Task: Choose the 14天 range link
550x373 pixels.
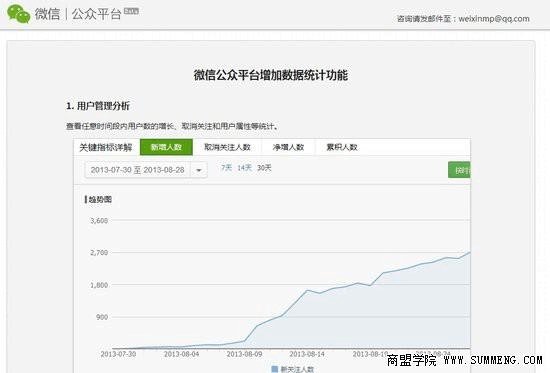Action: (244, 168)
